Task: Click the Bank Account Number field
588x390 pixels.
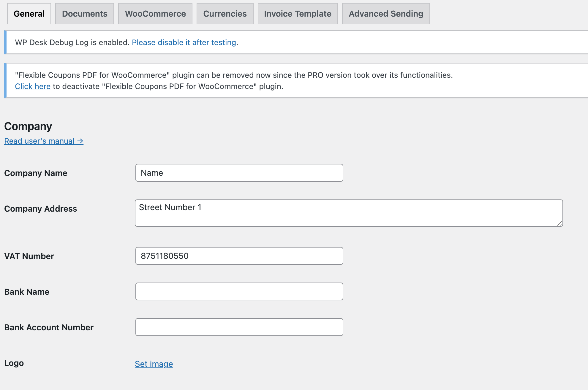Action: point(239,327)
